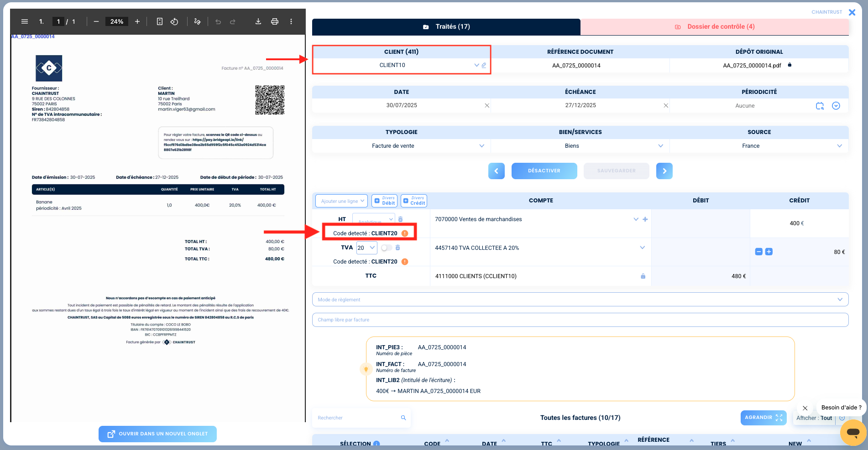Print the invoice from the PDF toolbar
The width and height of the screenshot is (868, 450).
(275, 21)
